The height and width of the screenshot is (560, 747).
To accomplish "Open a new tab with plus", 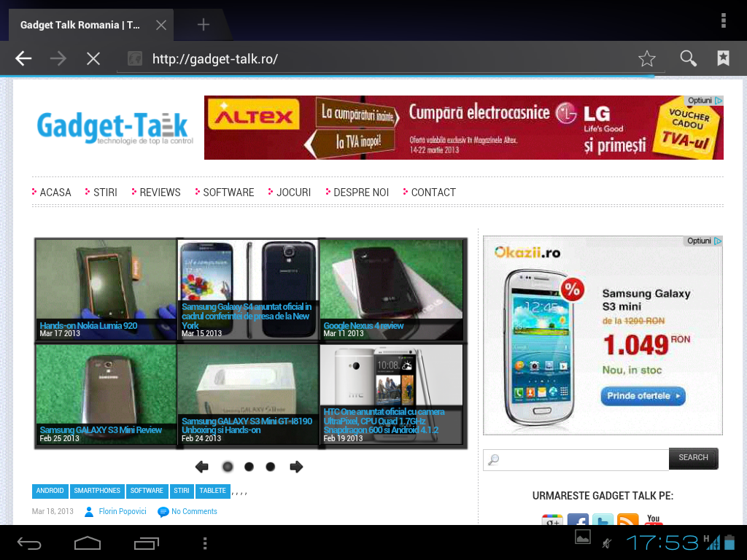I will [204, 24].
